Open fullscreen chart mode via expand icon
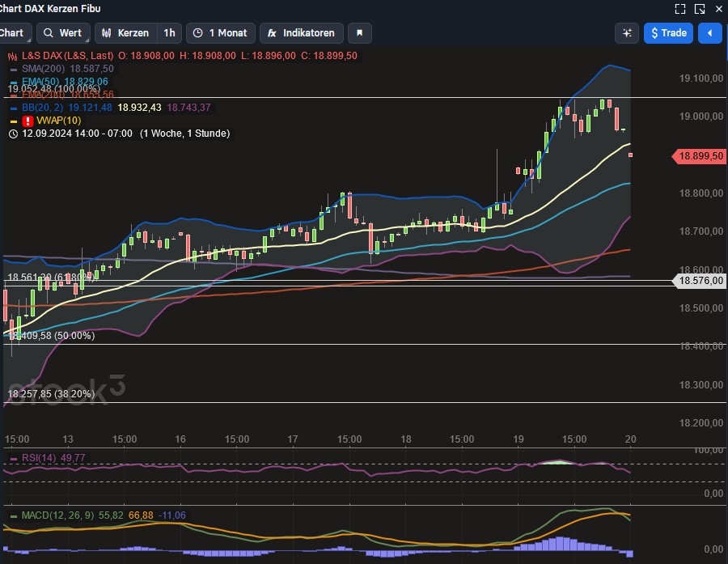 pyautogui.click(x=680, y=9)
